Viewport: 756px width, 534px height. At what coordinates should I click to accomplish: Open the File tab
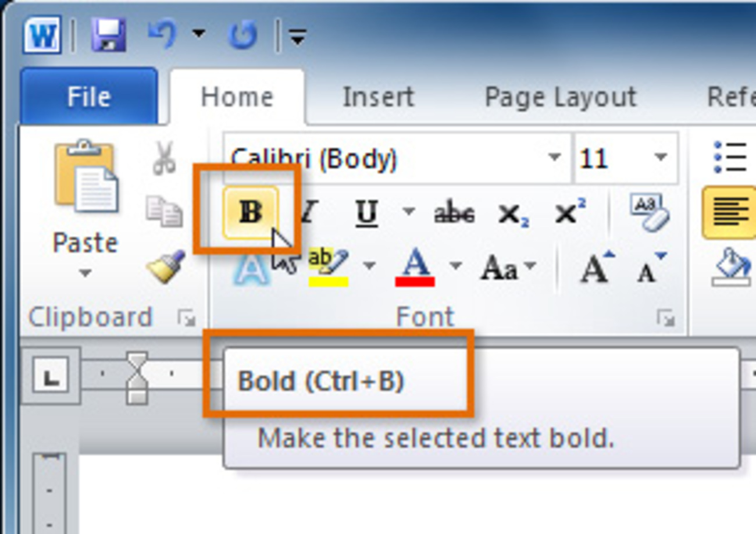(x=88, y=97)
